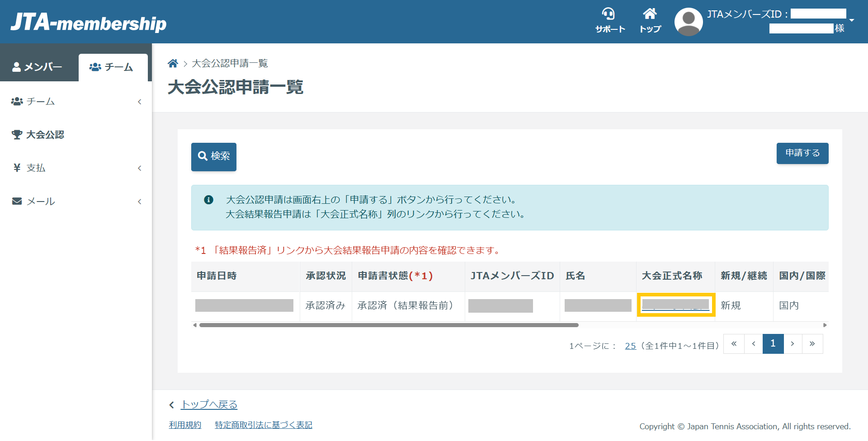
Task: Open the account dropdown caret
Action: click(852, 20)
